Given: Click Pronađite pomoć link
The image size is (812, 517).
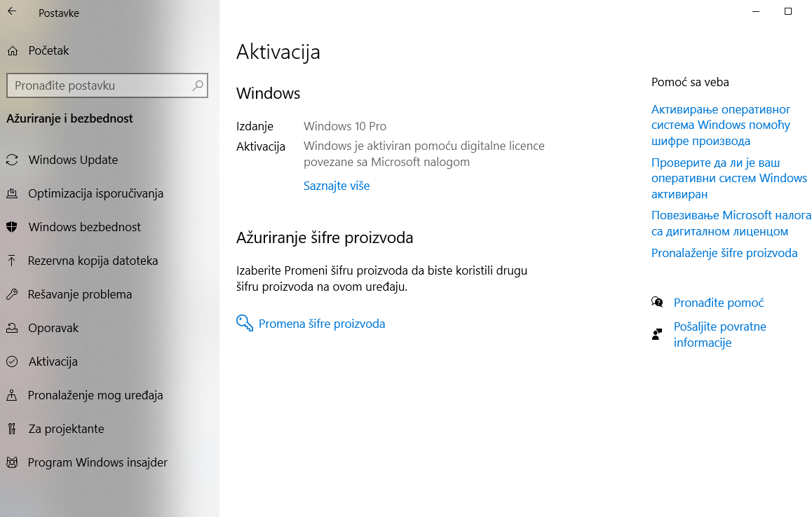Looking at the screenshot, I should tap(718, 303).
